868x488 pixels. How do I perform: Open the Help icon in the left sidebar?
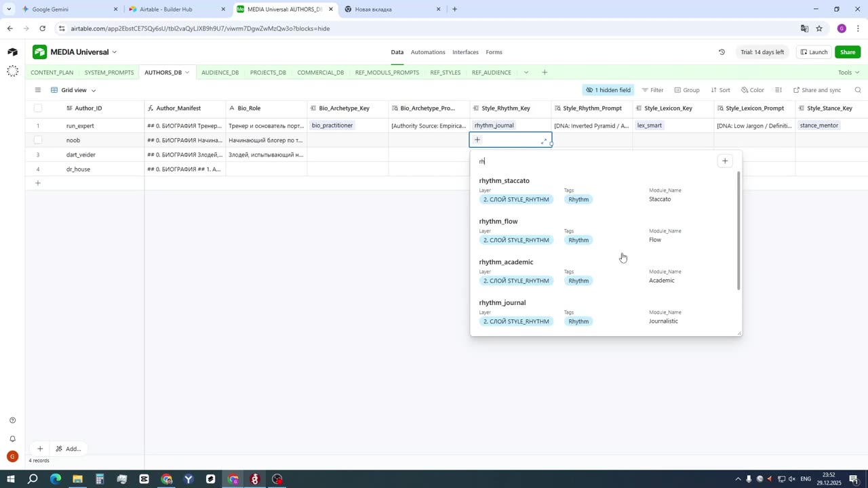(12, 420)
